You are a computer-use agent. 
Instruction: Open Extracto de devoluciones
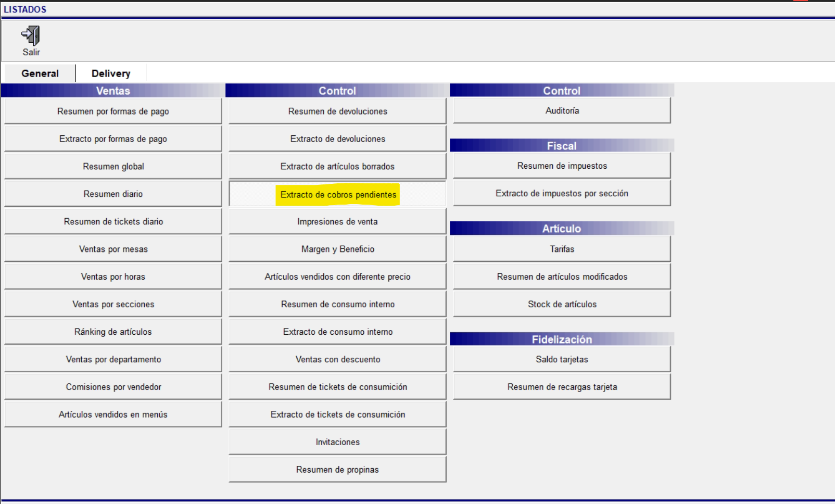(337, 138)
